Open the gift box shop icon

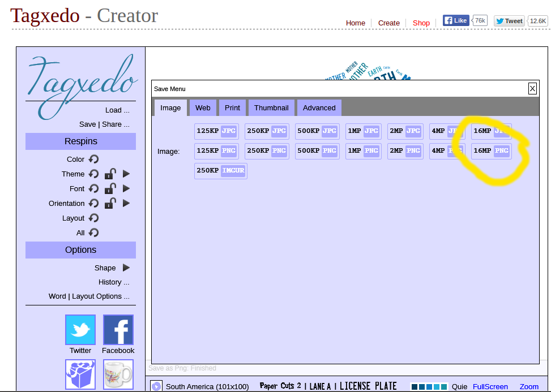click(x=80, y=374)
